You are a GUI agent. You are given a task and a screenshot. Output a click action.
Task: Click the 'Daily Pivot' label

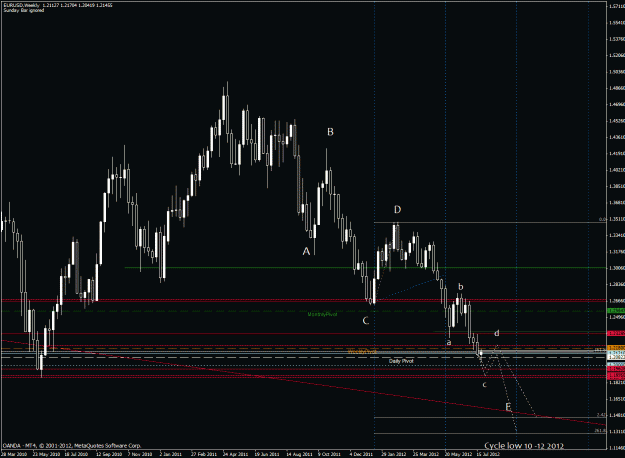coord(401,361)
